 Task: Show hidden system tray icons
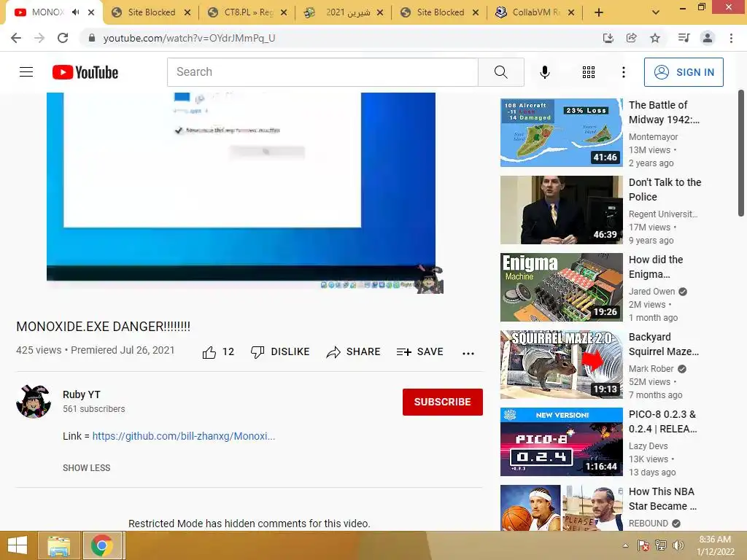[x=625, y=545]
